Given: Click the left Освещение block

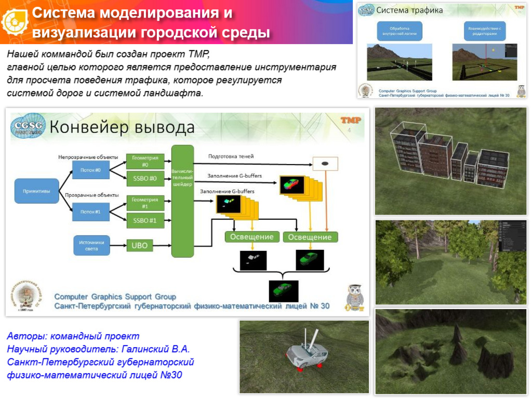Looking at the screenshot, I should [x=253, y=236].
